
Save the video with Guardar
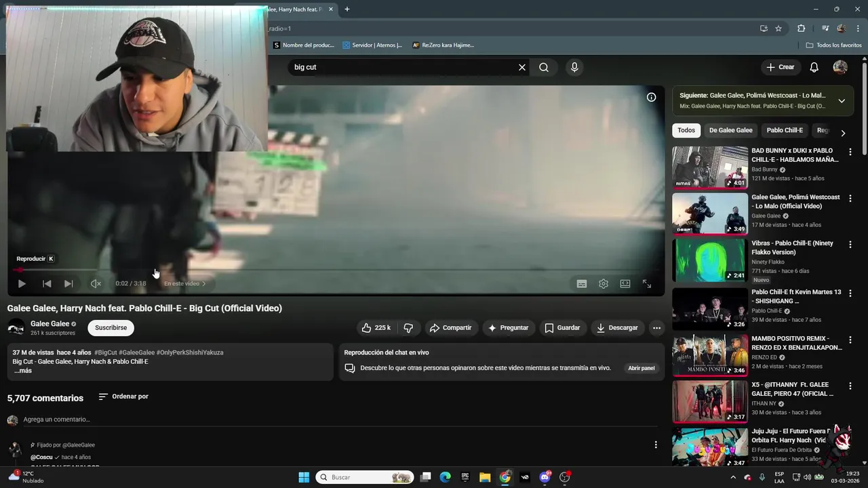[562, 328]
